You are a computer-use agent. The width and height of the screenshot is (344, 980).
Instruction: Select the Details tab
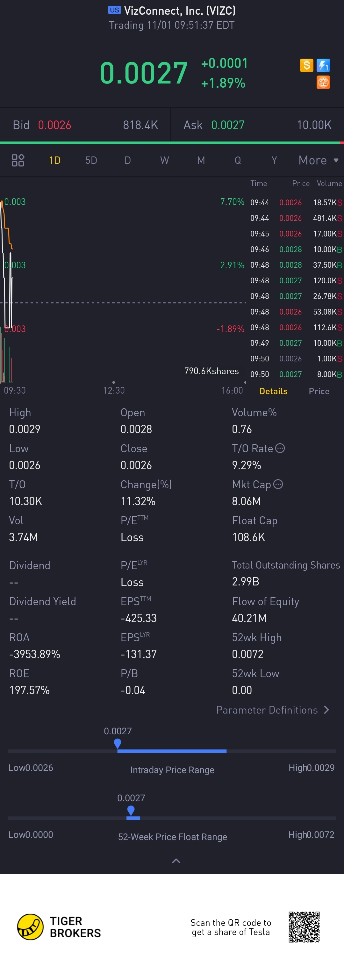pos(273,391)
